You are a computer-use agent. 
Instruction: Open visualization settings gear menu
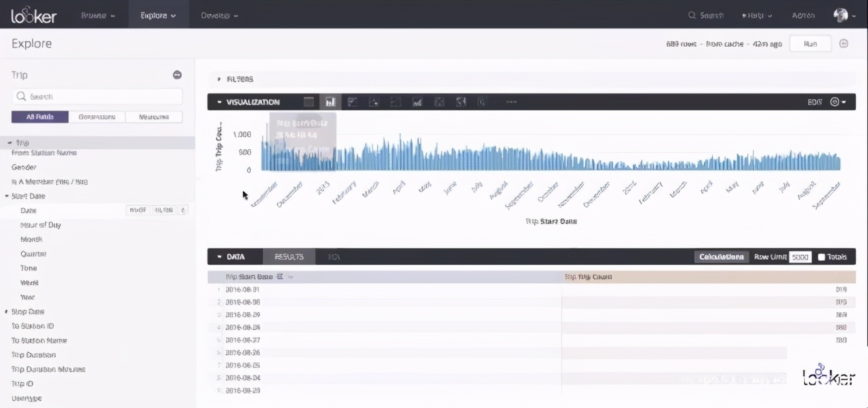[x=837, y=102]
